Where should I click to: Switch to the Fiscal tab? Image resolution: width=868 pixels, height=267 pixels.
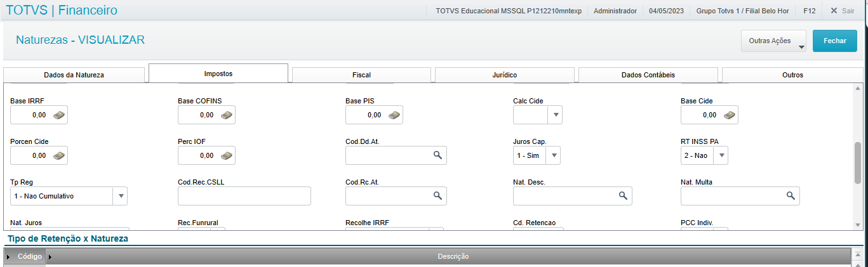[361, 75]
